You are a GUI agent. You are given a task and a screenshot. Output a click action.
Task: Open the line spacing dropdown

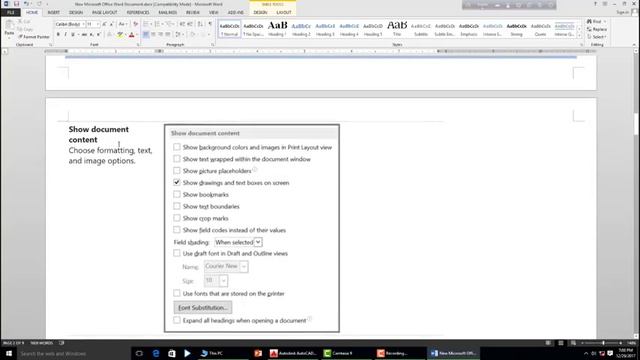click(x=179, y=35)
